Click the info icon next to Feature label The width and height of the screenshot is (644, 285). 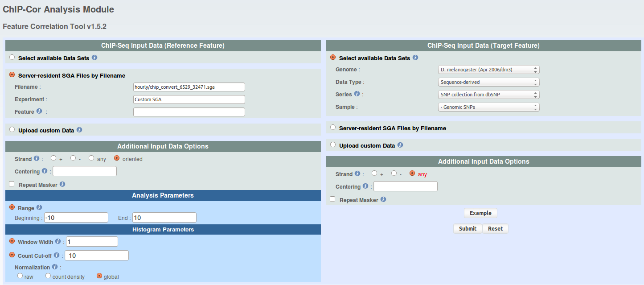coord(39,112)
